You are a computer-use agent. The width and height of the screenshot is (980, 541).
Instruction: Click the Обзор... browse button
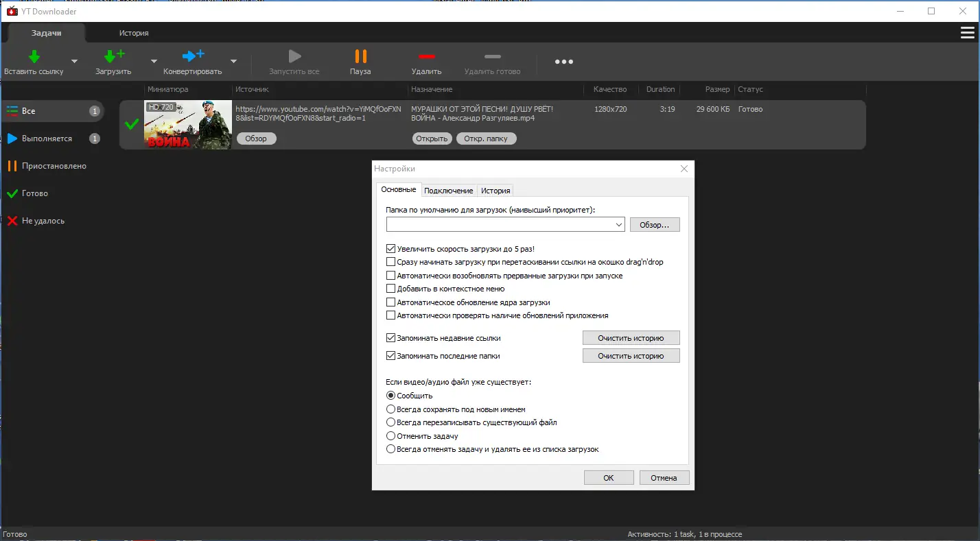pos(654,224)
